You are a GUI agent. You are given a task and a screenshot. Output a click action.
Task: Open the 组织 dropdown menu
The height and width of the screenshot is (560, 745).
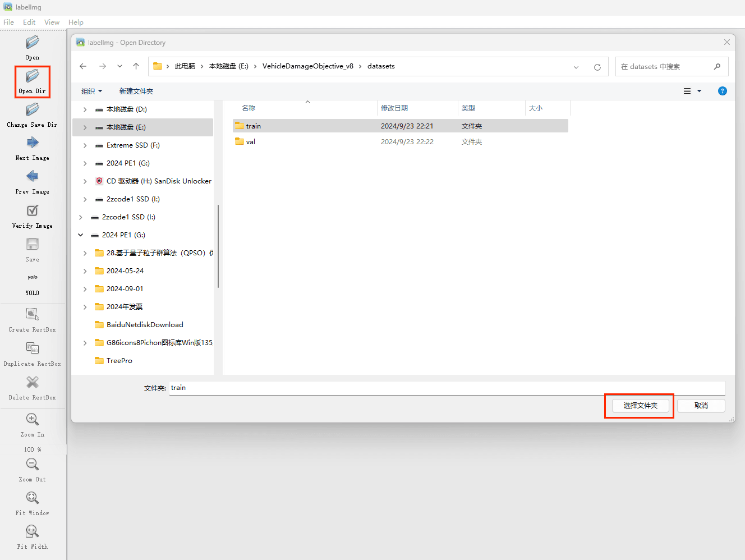92,91
